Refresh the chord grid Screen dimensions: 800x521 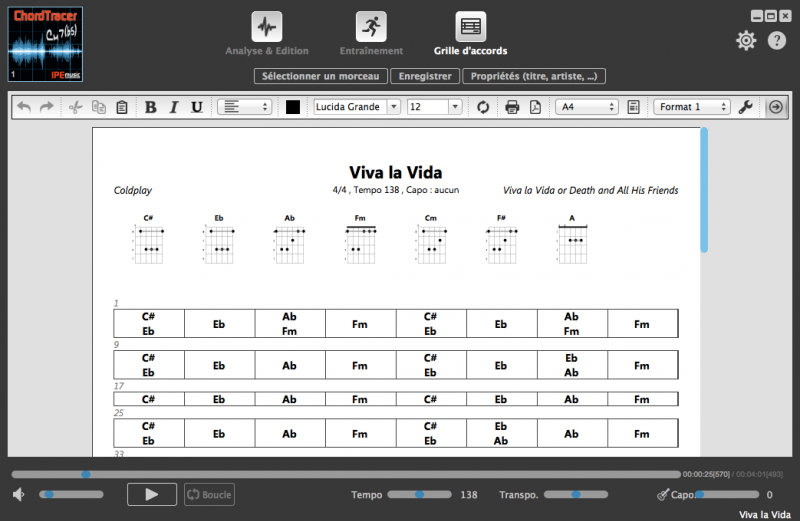tap(483, 107)
